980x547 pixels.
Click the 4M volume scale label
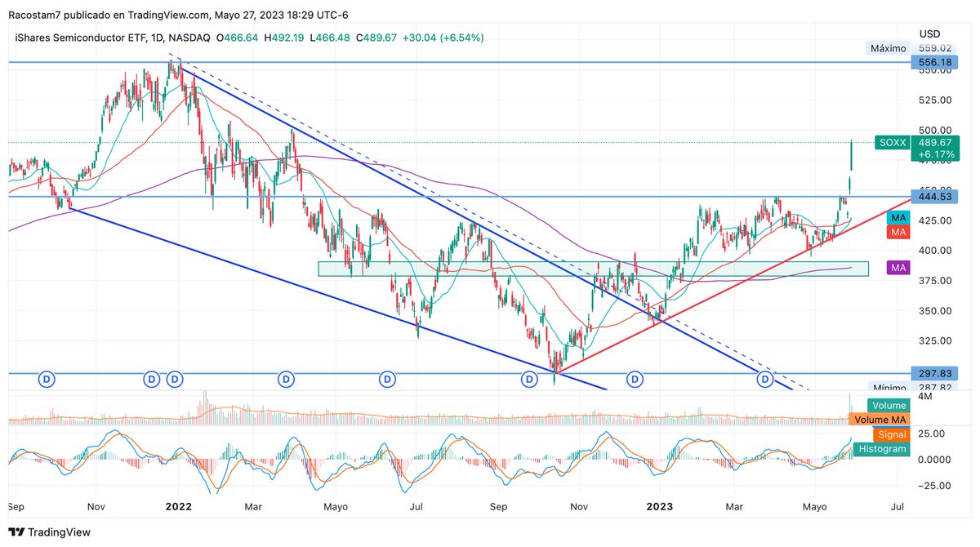(926, 398)
